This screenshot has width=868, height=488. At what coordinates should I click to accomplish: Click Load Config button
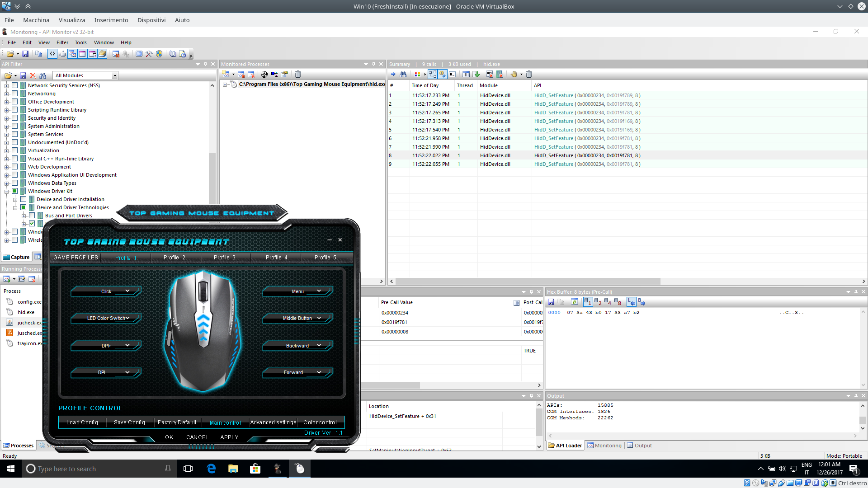tap(82, 422)
